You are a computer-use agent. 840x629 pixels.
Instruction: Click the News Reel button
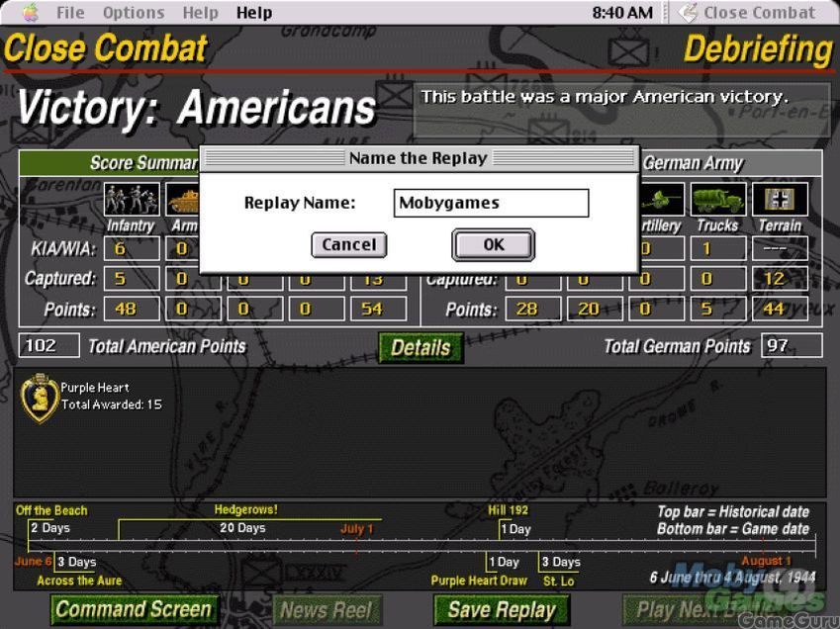(x=327, y=610)
